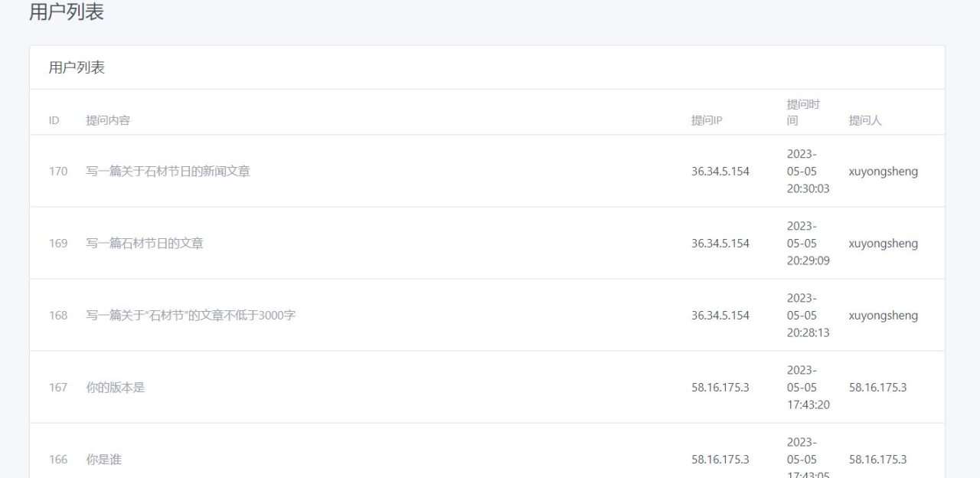This screenshot has width=980, height=478.
Task: Click ID number 166
Action: pos(58,460)
